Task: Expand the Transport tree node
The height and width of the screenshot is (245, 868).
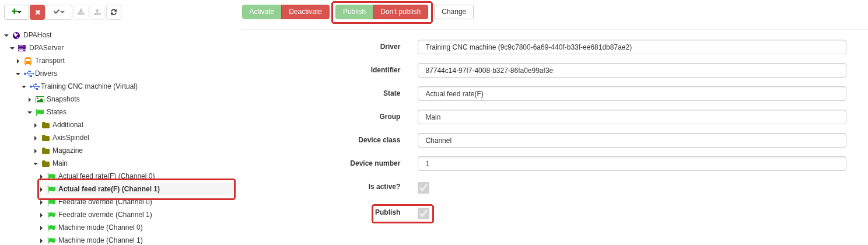Action: 18,61
